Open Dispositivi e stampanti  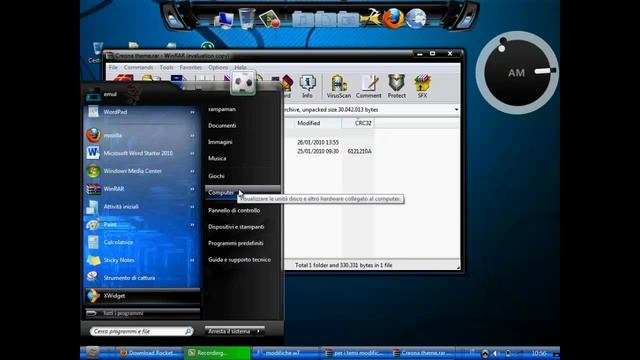[236, 227]
